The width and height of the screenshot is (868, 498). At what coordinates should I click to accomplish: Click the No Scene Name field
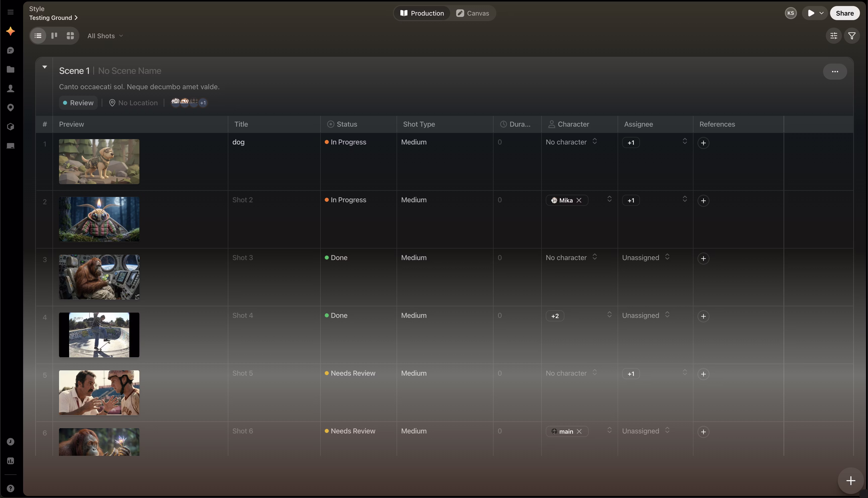click(130, 71)
